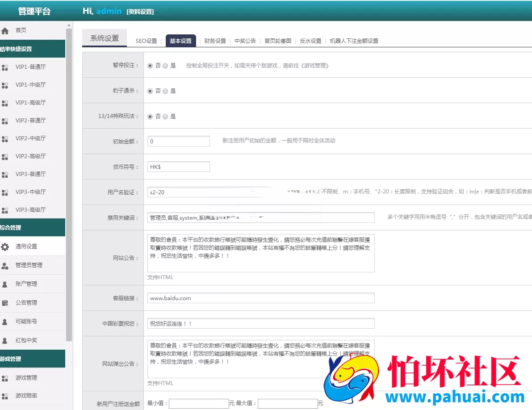Screen dimensions: 532x410
Task: Select 否 for 豹子通杀
Action: (x=150, y=91)
